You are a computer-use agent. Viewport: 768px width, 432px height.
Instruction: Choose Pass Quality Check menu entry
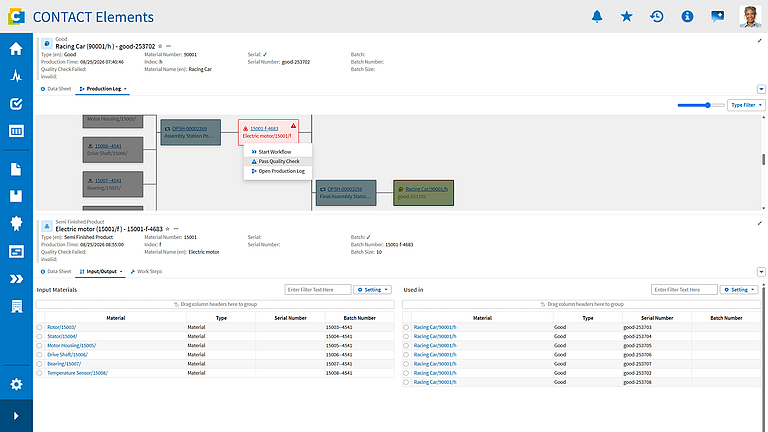coord(277,161)
